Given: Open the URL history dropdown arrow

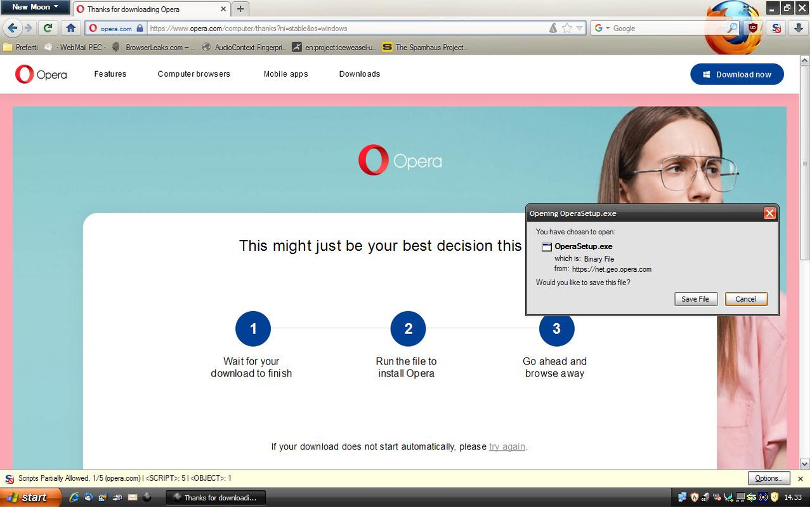Looking at the screenshot, I should (x=579, y=29).
